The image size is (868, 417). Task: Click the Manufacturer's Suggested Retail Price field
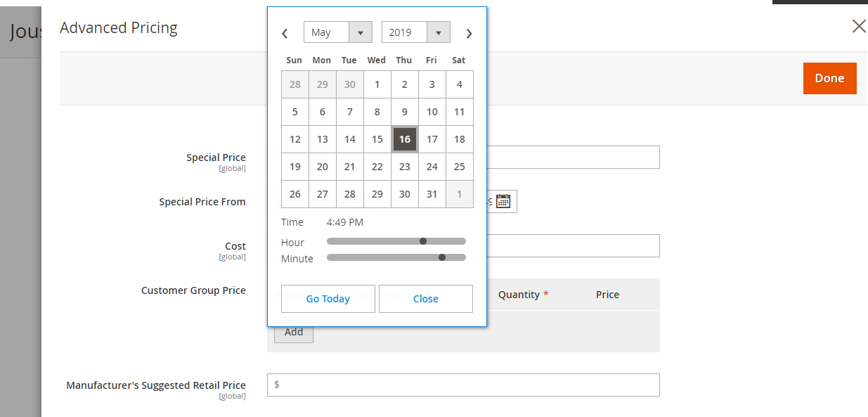point(464,385)
